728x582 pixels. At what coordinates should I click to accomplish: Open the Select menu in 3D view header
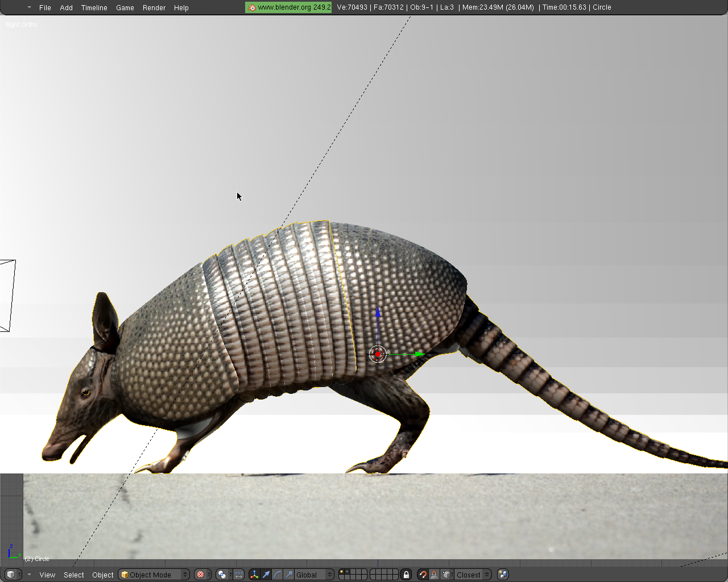pyautogui.click(x=74, y=575)
